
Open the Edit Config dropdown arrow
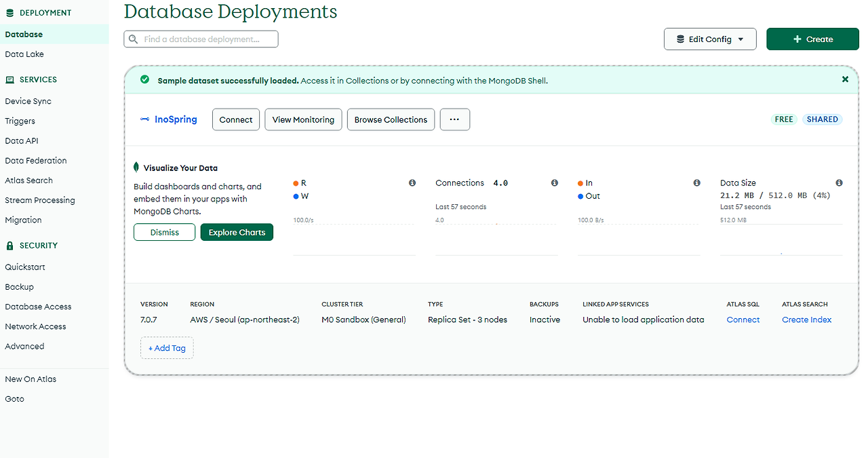(x=741, y=39)
